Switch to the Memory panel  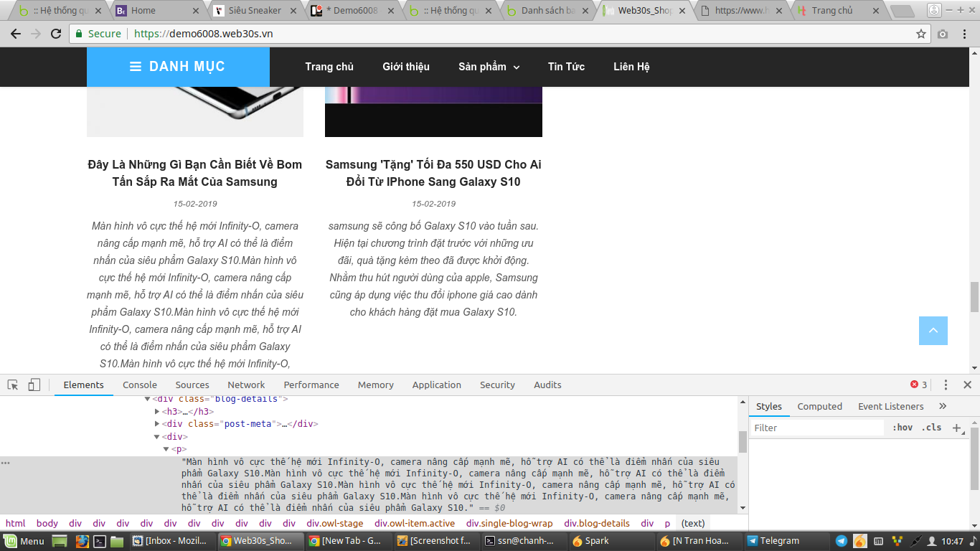pyautogui.click(x=376, y=385)
